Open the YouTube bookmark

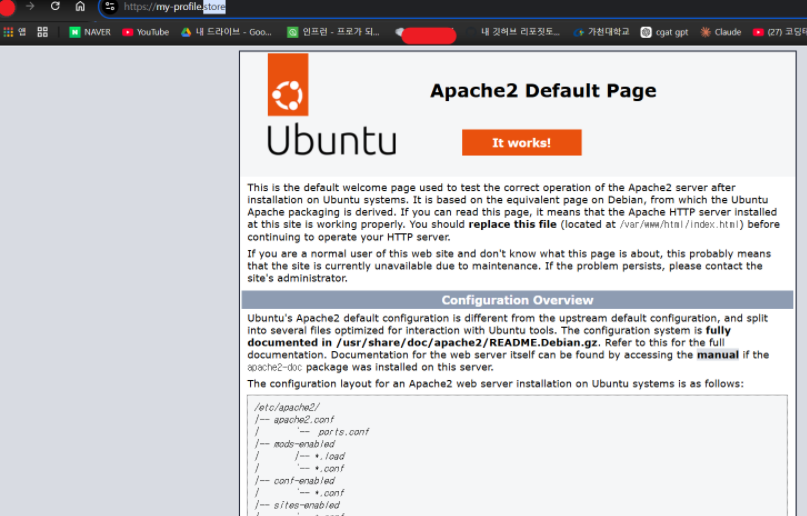click(x=146, y=32)
